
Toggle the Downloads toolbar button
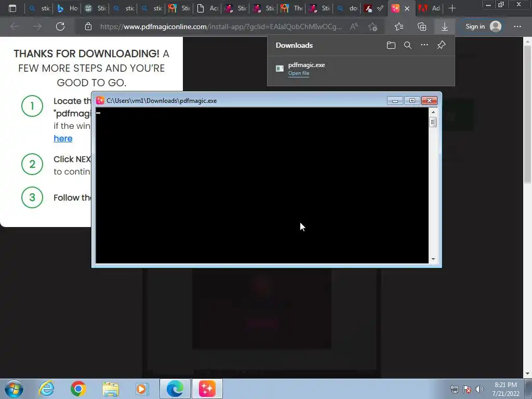[x=445, y=26]
